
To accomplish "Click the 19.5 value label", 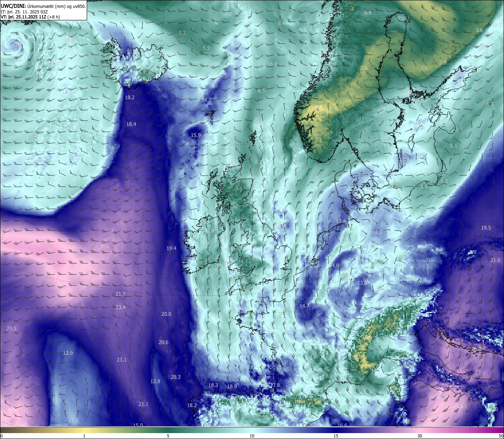I will point(486,228).
